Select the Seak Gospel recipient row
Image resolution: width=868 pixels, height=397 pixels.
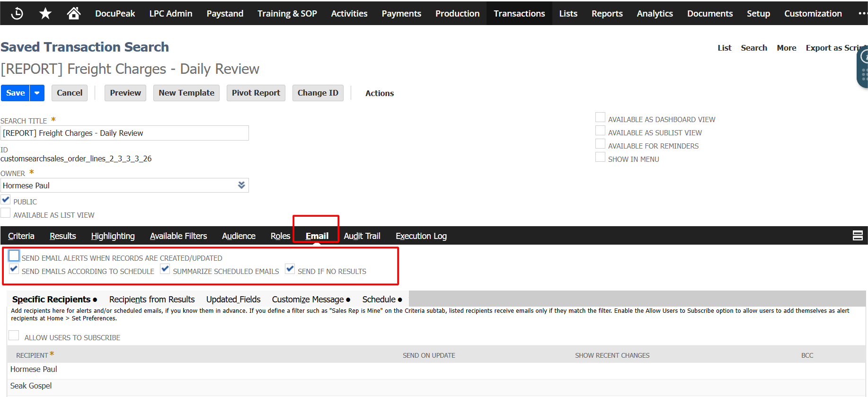31,386
